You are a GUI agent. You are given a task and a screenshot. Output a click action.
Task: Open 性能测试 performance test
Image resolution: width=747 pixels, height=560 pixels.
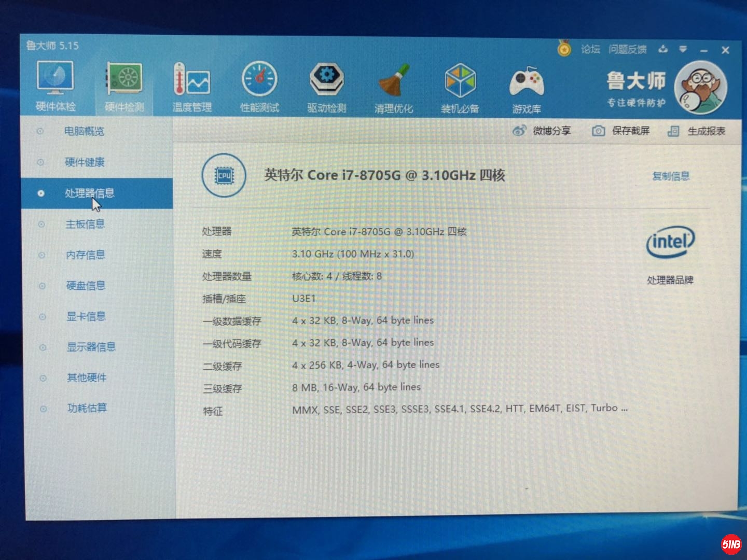259,86
